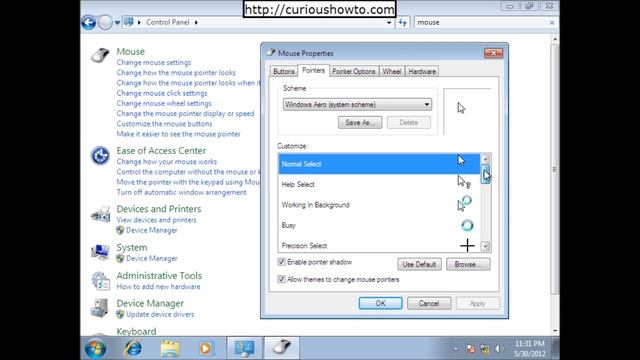Click the Action Center flag tray icon
The height and width of the screenshot is (360, 640).
point(471,349)
